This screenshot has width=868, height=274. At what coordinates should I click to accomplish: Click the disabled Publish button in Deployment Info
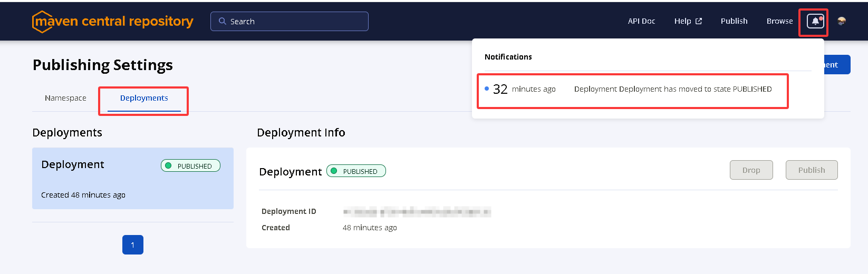pos(812,170)
